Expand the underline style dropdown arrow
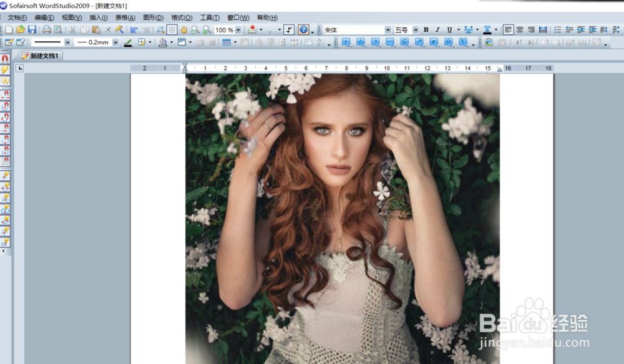 point(459,30)
